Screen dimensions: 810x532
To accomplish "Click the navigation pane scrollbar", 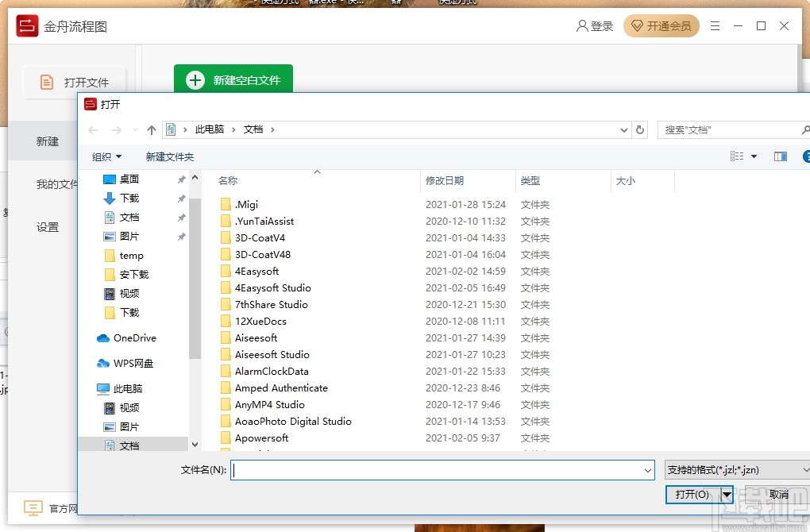I will 195,278.
